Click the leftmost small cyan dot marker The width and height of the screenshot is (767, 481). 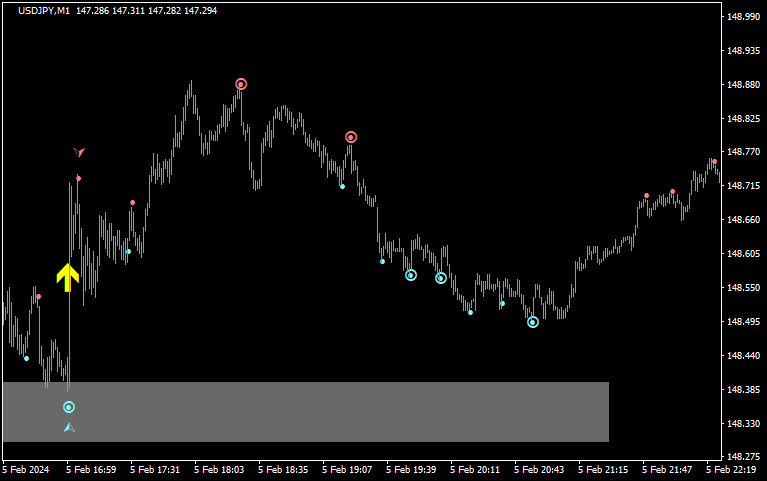pos(26,358)
